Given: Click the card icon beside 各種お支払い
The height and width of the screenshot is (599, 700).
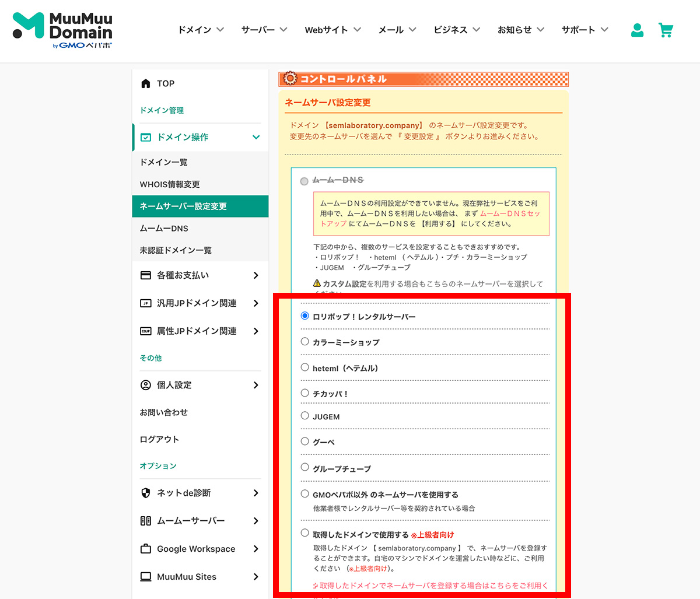Looking at the screenshot, I should pos(146,275).
